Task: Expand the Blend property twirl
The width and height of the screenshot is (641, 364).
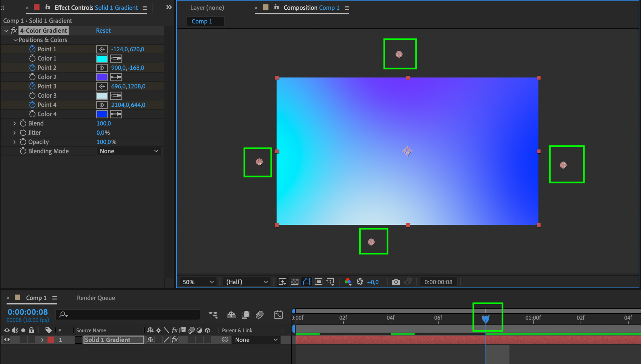Action: point(14,123)
